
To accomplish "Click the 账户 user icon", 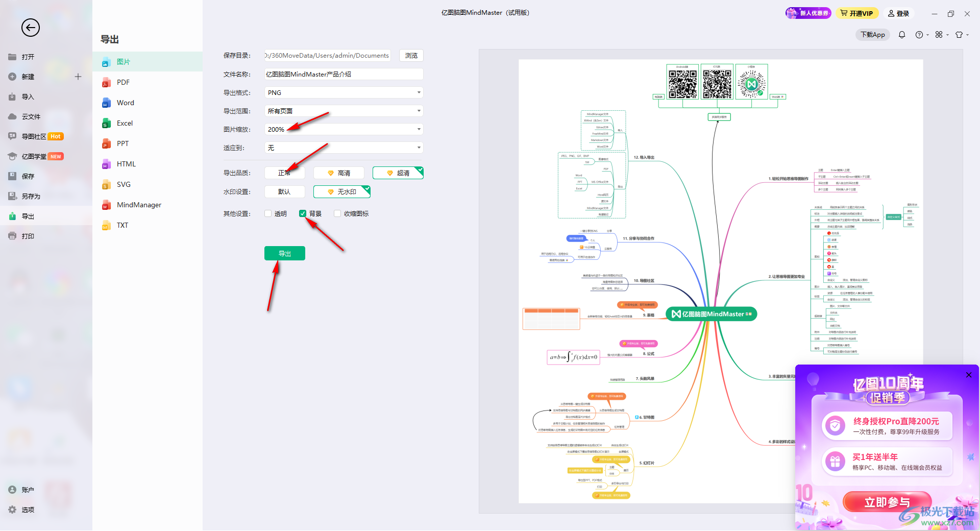I will tap(12, 490).
